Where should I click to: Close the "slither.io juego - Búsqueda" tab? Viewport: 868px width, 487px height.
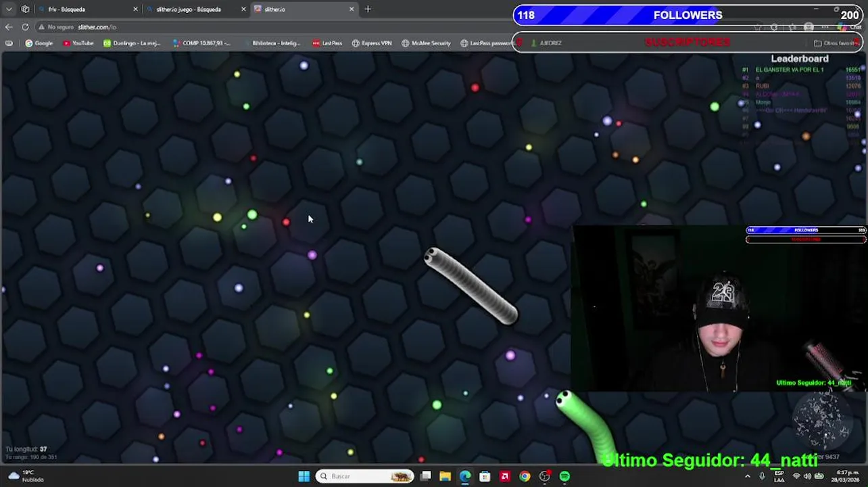[243, 9]
